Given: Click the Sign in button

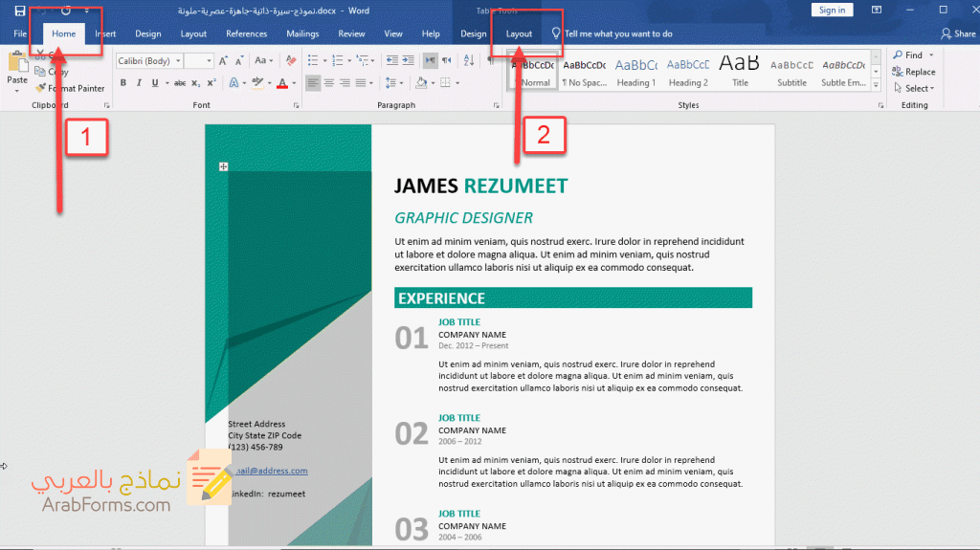Looking at the screenshot, I should click(x=832, y=10).
